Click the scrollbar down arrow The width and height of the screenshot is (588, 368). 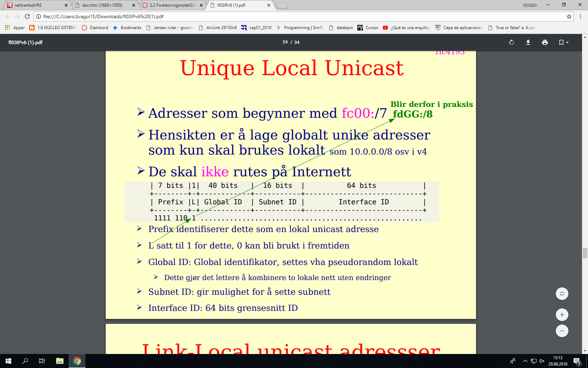585,351
